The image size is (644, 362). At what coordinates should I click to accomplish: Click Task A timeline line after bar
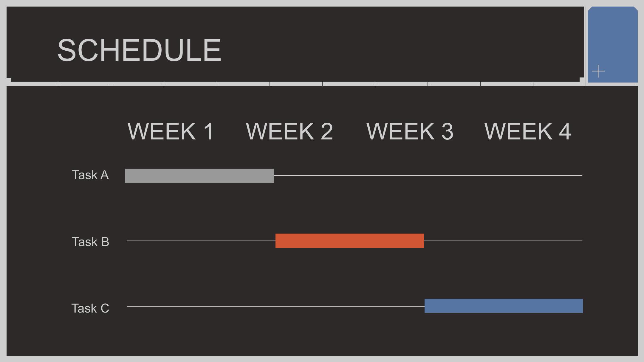point(428,175)
